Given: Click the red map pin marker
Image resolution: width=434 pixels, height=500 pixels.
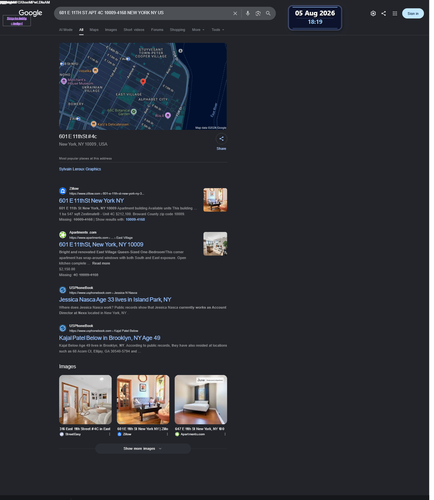Looking at the screenshot, I should tap(143, 82).
